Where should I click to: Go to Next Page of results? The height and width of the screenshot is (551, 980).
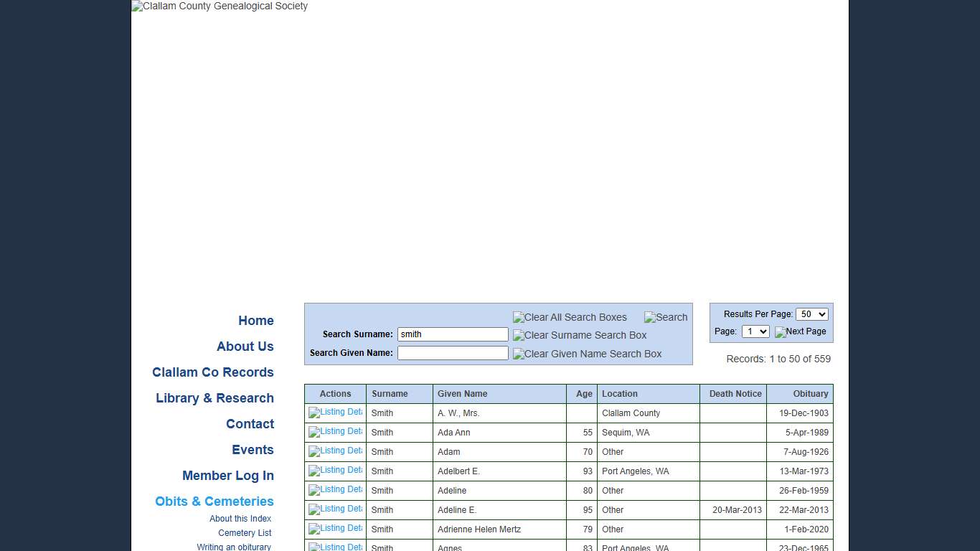pyautogui.click(x=800, y=331)
